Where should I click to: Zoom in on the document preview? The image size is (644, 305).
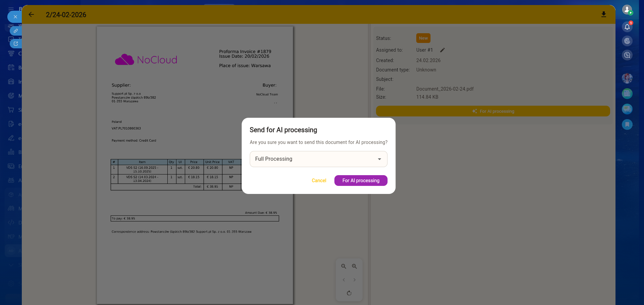pyautogui.click(x=354, y=266)
